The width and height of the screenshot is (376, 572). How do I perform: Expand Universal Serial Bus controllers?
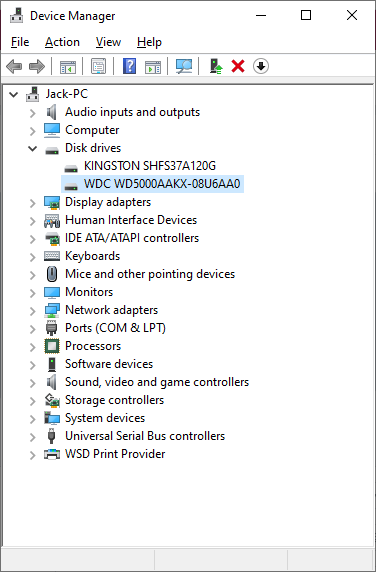tap(33, 436)
